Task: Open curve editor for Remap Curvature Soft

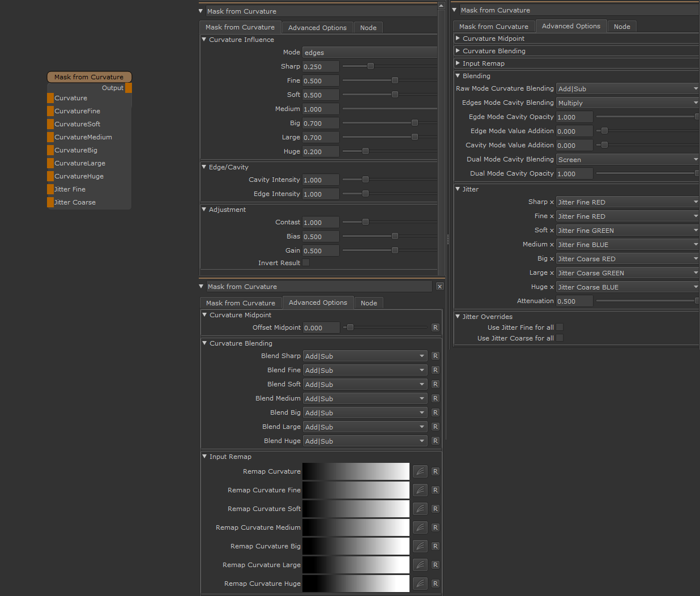Action: click(x=420, y=509)
